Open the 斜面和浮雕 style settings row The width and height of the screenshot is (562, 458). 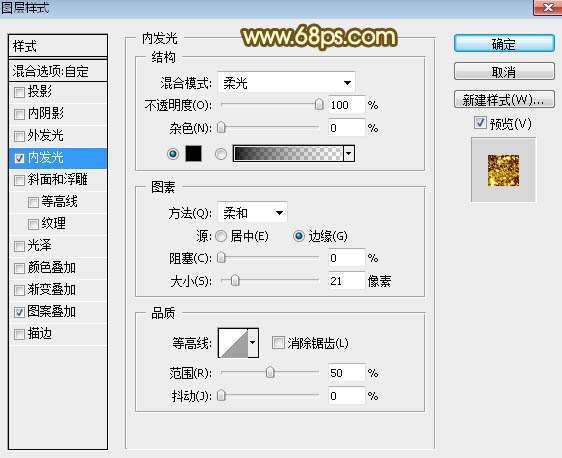point(58,180)
